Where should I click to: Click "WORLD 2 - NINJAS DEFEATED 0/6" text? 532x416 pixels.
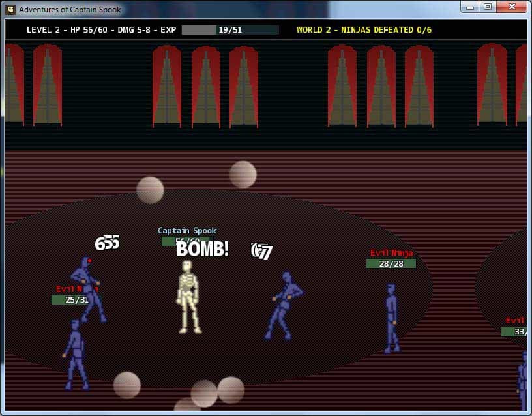364,30
